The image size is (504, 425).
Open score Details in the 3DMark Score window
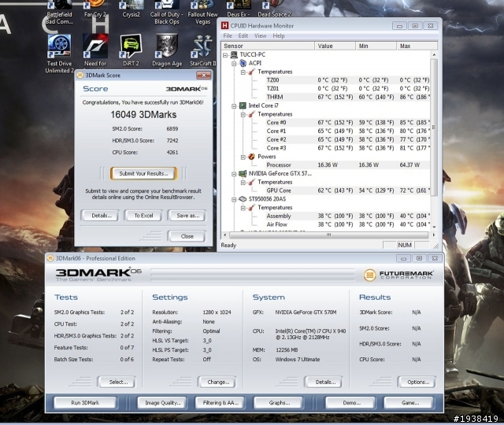tap(102, 216)
